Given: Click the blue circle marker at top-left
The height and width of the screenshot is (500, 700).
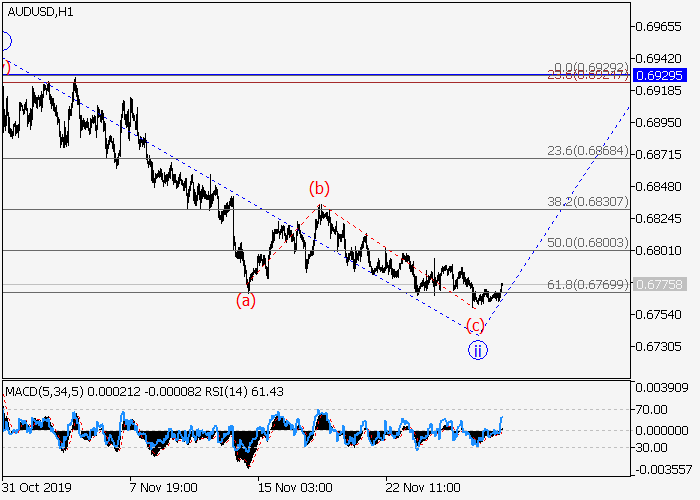Looking at the screenshot, I should pos(4,41).
